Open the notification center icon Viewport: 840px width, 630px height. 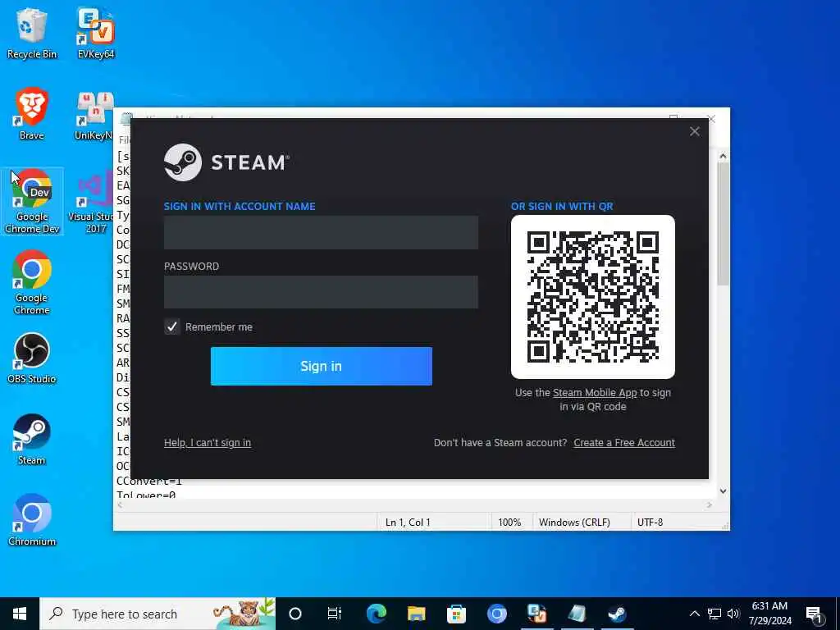tap(815, 614)
